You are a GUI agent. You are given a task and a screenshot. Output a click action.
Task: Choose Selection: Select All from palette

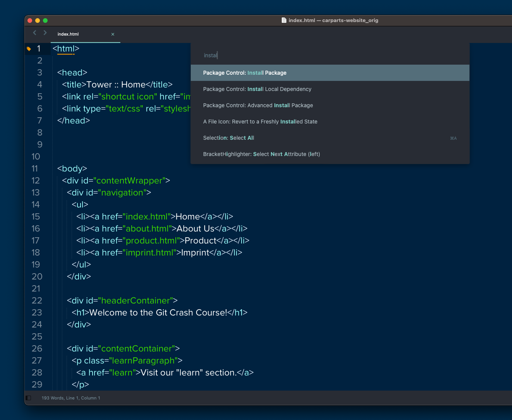pos(228,138)
